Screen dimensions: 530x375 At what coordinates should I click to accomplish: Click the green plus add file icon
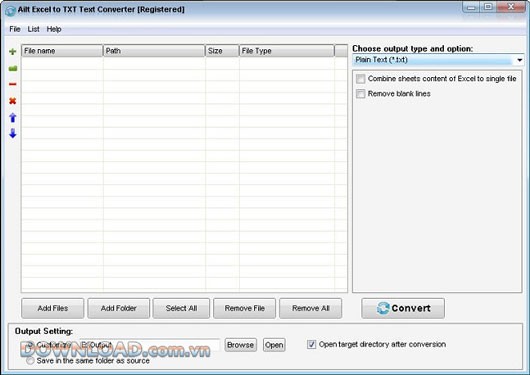coord(13,51)
